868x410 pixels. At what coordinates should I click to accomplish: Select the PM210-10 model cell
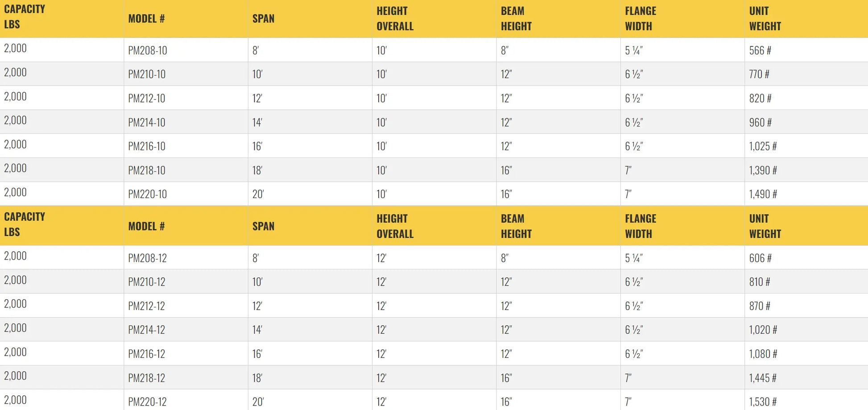(x=147, y=74)
